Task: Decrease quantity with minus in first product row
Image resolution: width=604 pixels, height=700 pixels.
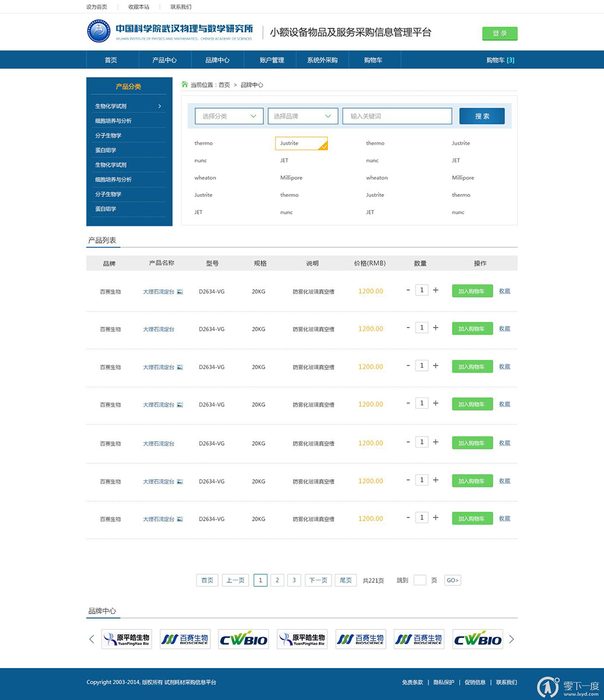Action: pos(408,290)
